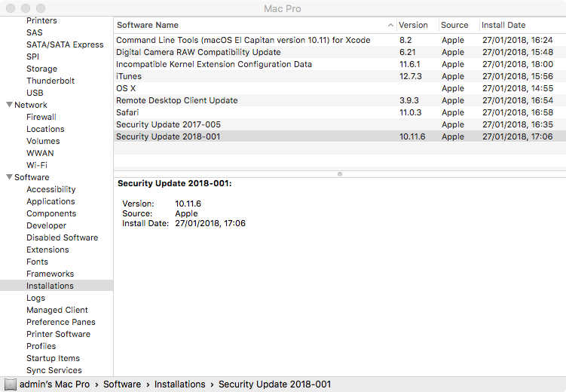The height and width of the screenshot is (392, 566).
Task: Click admin's Mac Pro in path bar
Action: pyautogui.click(x=54, y=384)
